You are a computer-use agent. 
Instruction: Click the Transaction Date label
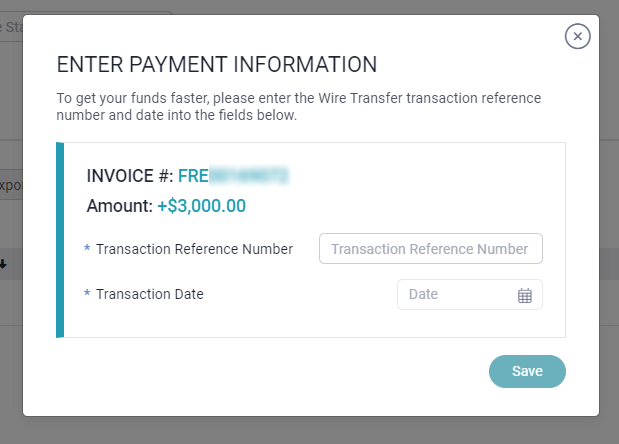point(150,294)
